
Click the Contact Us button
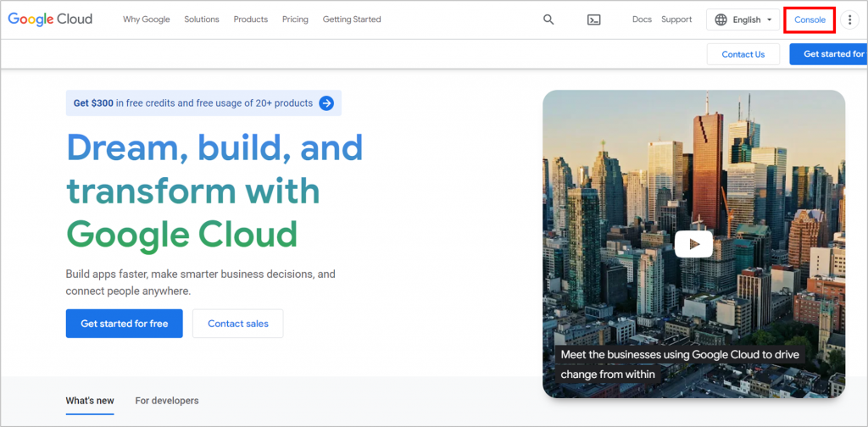point(743,54)
